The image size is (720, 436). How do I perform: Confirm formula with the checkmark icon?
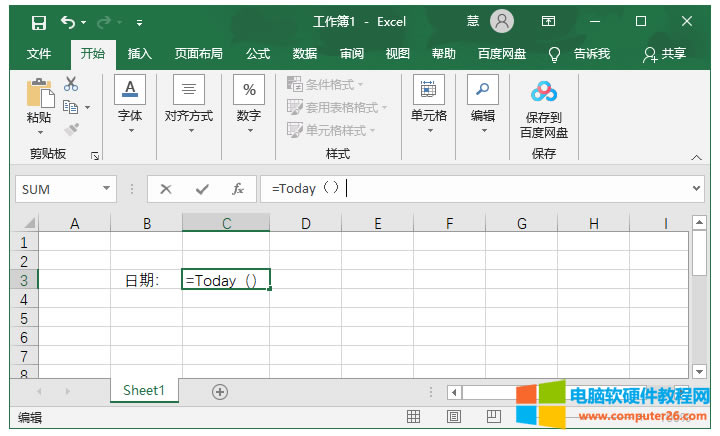[202, 189]
